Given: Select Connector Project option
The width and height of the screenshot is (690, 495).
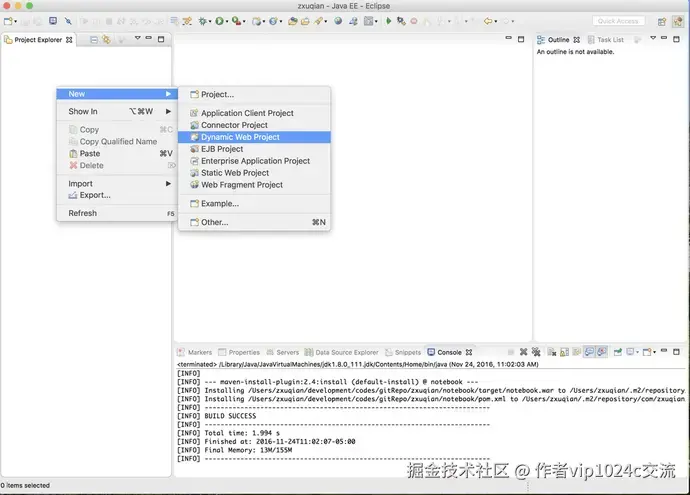Looking at the screenshot, I should click(x=254, y=125).
